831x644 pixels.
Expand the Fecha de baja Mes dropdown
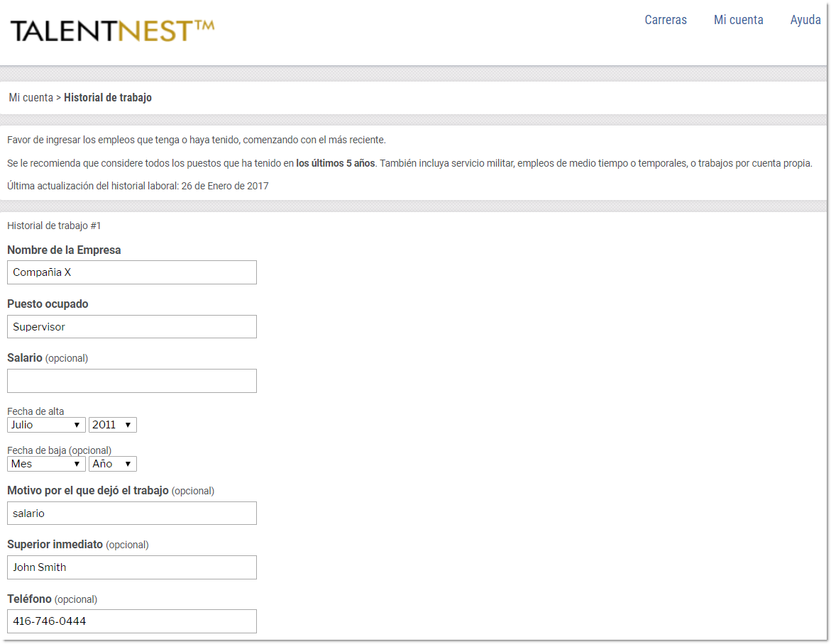click(x=46, y=464)
